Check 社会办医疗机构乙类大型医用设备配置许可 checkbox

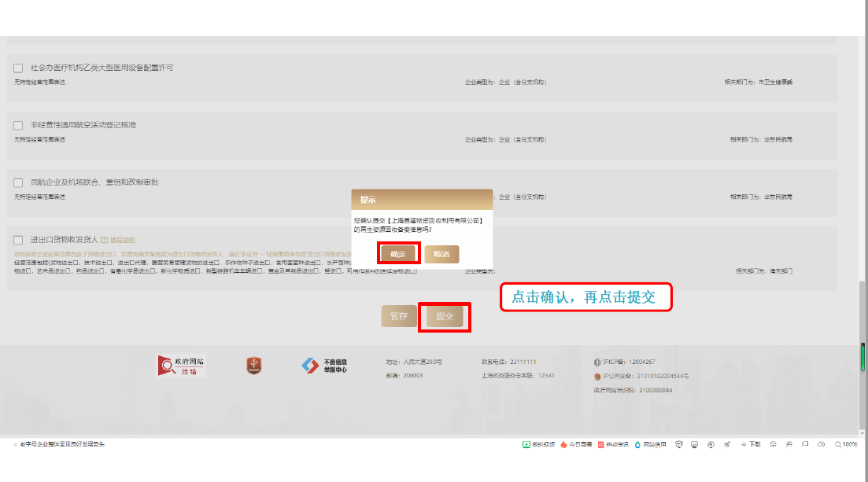tap(18, 68)
